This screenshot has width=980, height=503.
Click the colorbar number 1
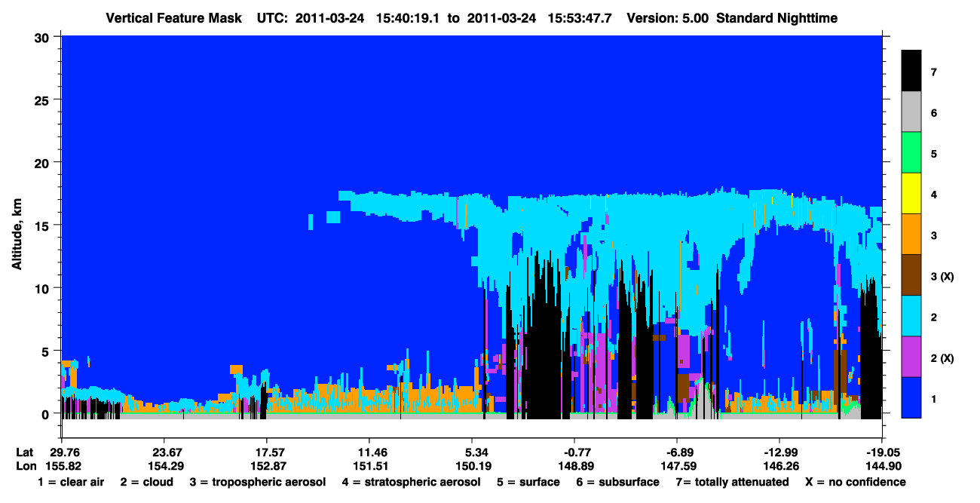pos(933,397)
